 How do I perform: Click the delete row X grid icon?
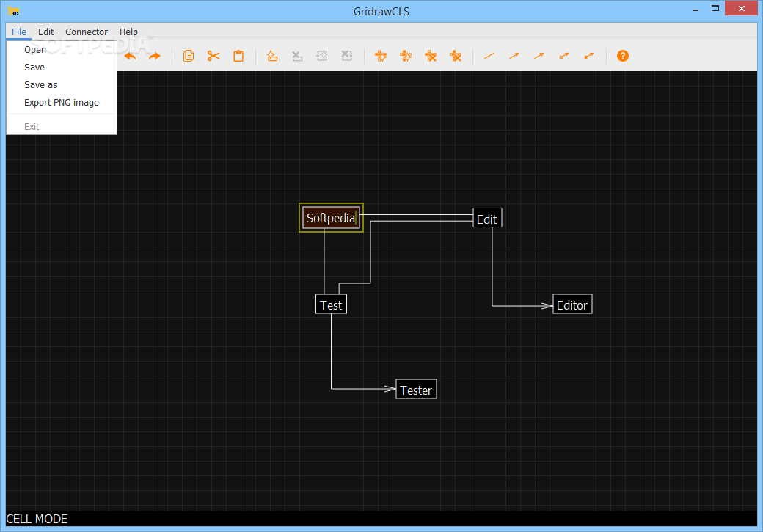(x=431, y=56)
